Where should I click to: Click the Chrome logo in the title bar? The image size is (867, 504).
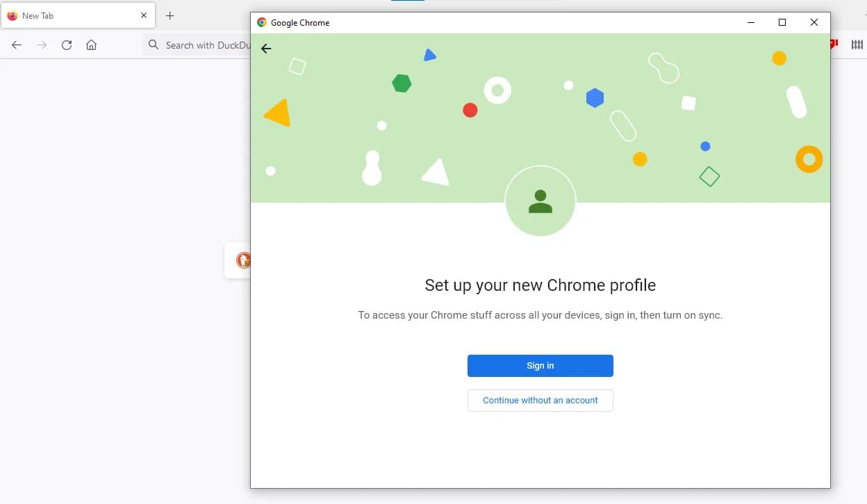(x=262, y=22)
